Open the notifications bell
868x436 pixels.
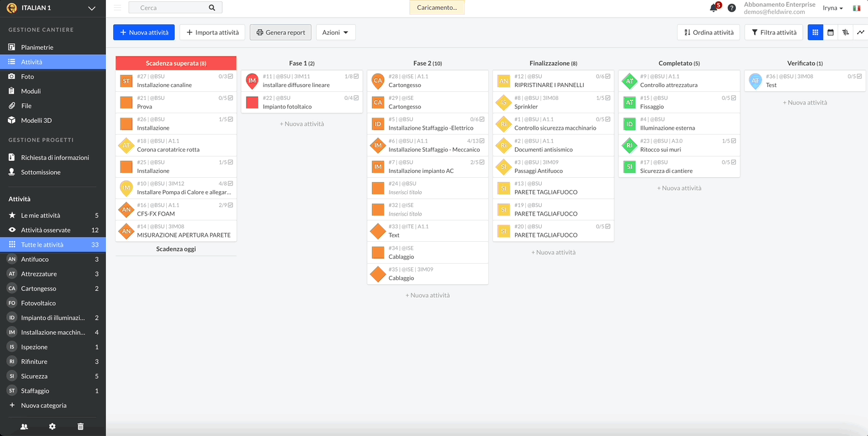713,8
